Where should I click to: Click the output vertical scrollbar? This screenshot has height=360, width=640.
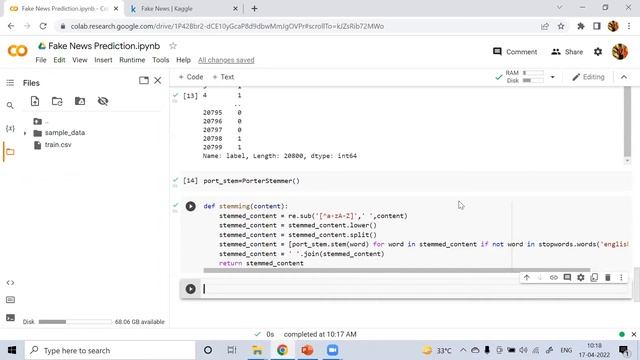(x=627, y=121)
